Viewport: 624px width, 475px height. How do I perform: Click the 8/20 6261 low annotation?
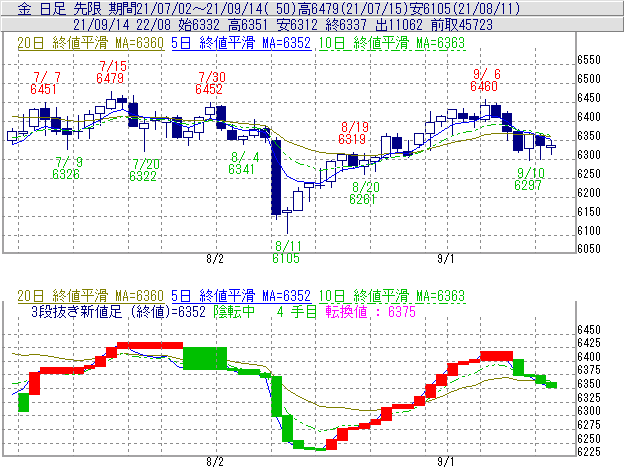[x=364, y=193]
